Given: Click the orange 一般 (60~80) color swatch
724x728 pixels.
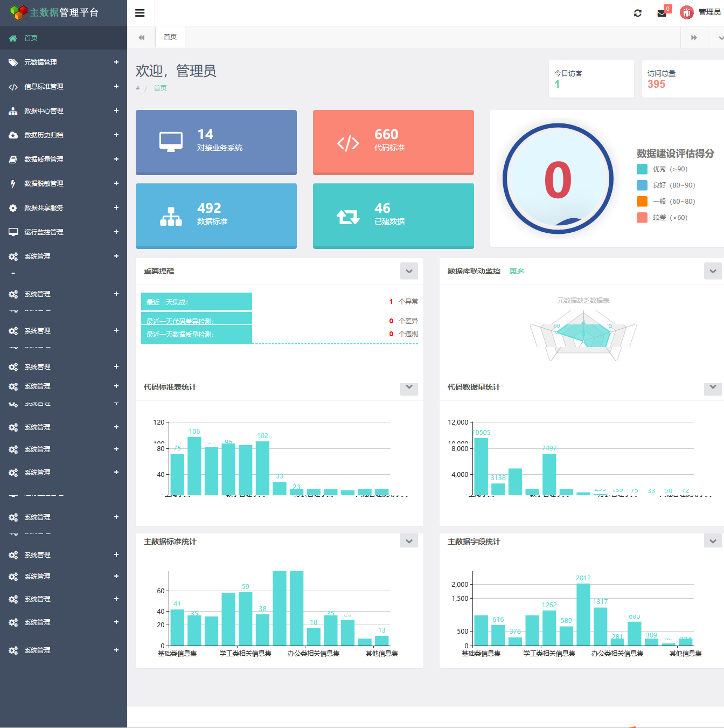Looking at the screenshot, I should [x=642, y=202].
